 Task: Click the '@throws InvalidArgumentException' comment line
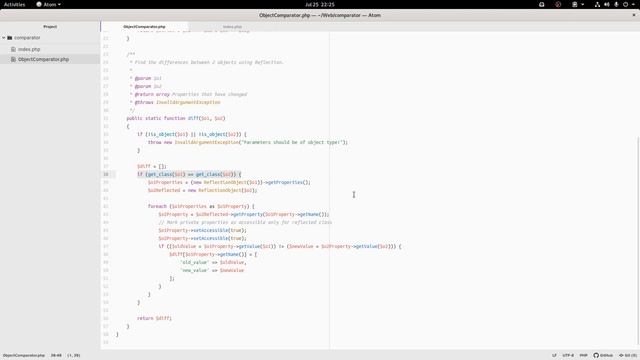(175, 102)
